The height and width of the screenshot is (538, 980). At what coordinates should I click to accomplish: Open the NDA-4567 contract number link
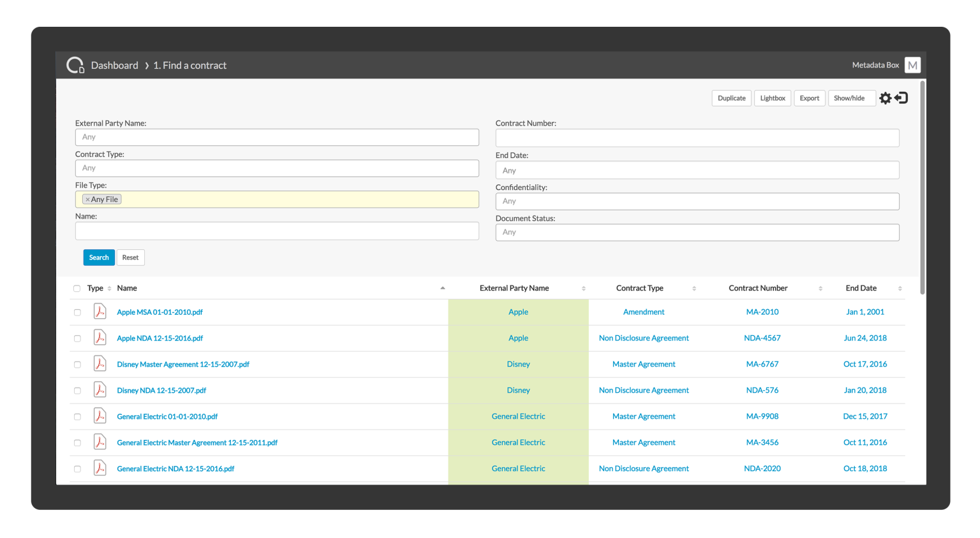point(762,338)
